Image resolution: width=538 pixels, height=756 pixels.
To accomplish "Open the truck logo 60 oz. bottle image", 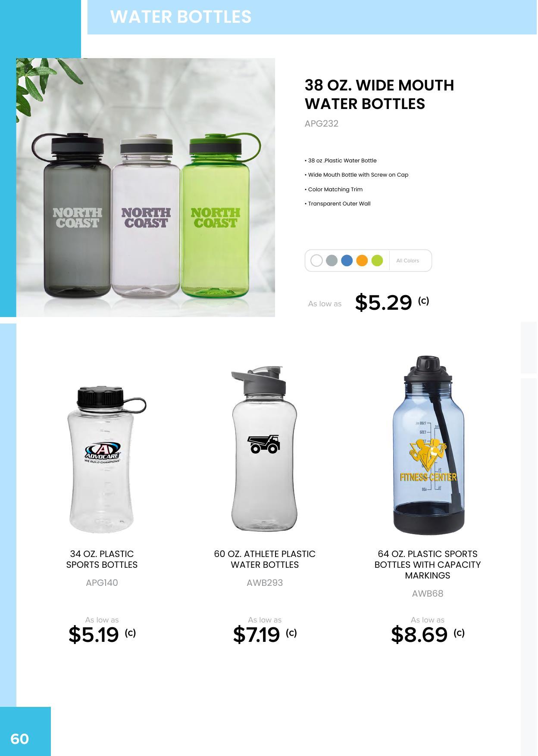I will click(264, 448).
